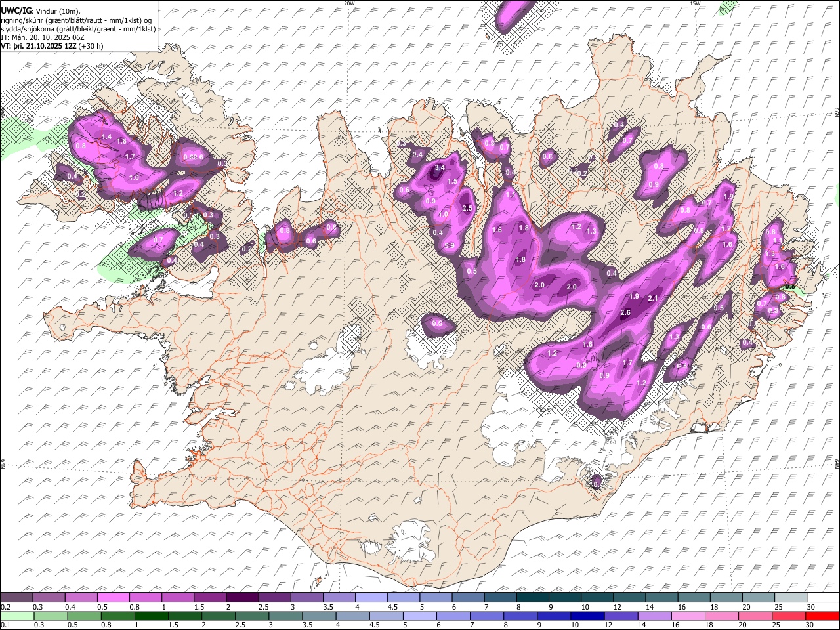Screen dimensions: 840x630
Task: Click the bright pink snow swatch at 0.5
Action: tap(113, 597)
